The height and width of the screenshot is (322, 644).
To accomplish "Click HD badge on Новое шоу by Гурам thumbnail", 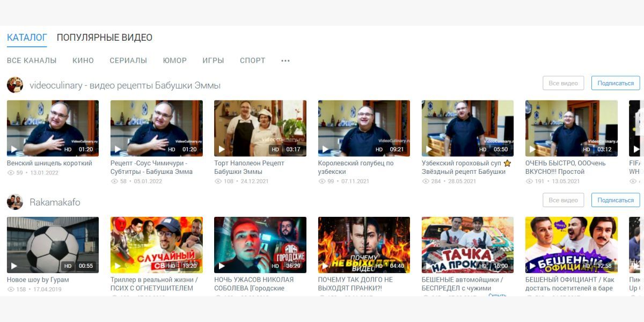I will coord(68,266).
